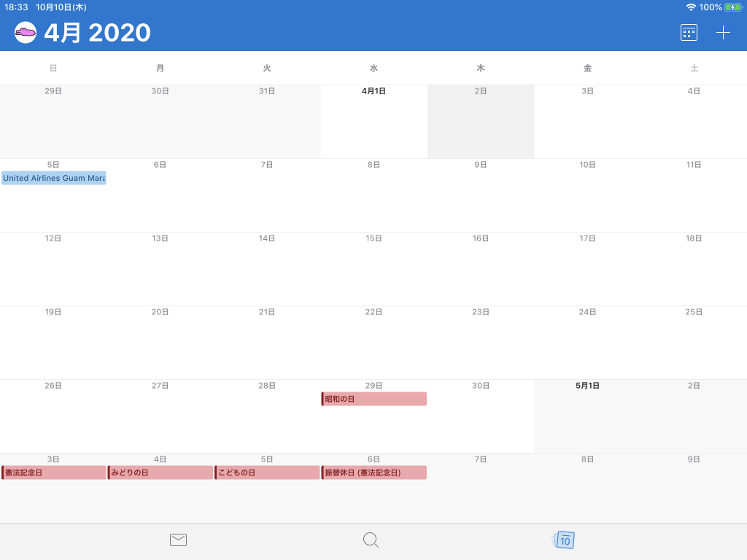Tap the 18:33 status bar clock
747x560 pixels.
click(16, 7)
